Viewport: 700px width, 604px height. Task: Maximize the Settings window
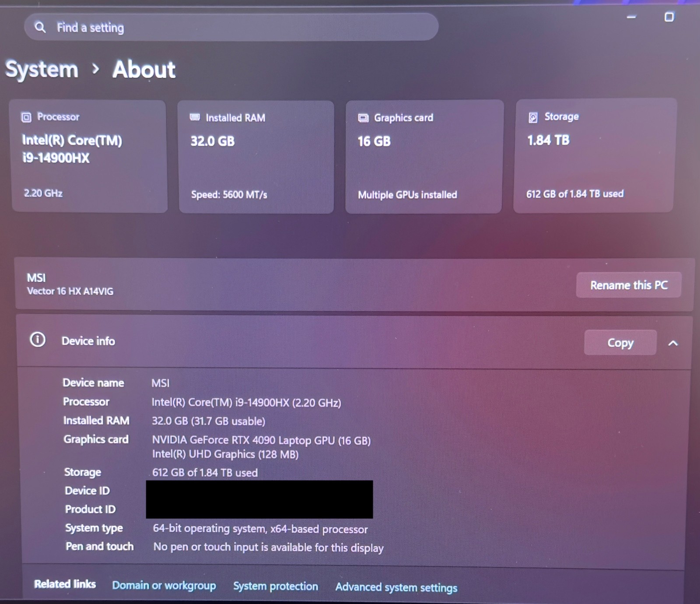coord(669,17)
